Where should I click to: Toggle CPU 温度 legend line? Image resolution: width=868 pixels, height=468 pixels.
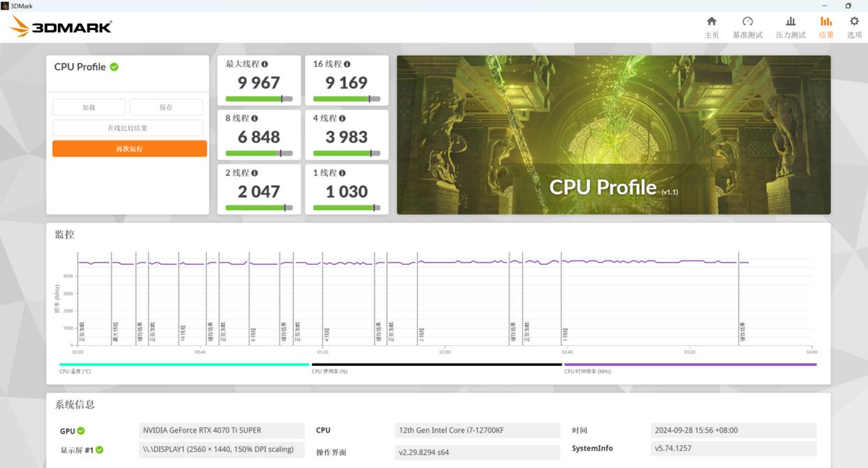pyautogui.click(x=184, y=365)
